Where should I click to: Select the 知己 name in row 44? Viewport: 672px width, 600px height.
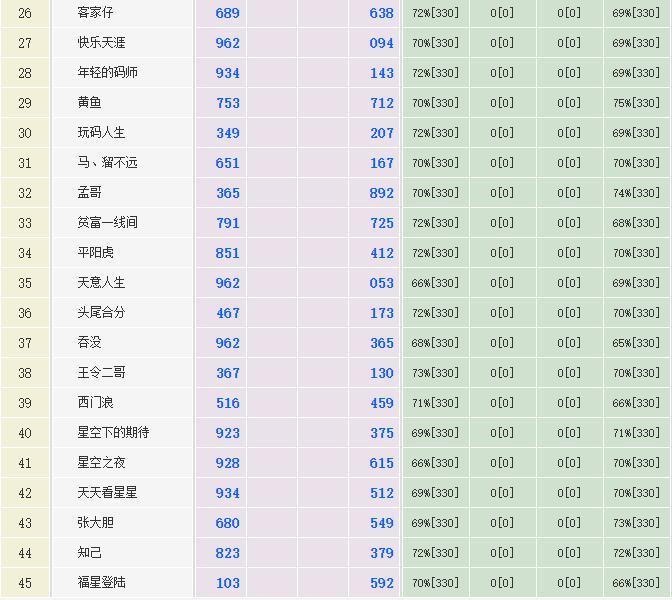coord(89,553)
